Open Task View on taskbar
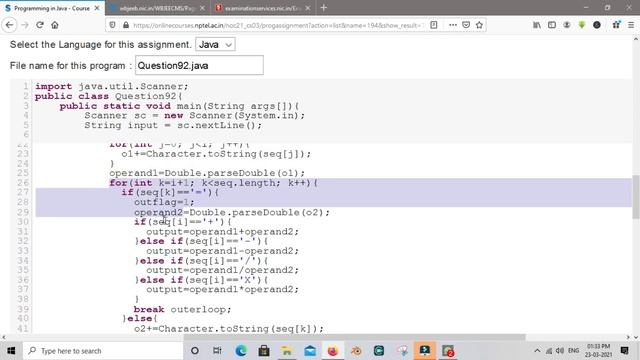The width and height of the screenshot is (640, 360). [x=217, y=351]
